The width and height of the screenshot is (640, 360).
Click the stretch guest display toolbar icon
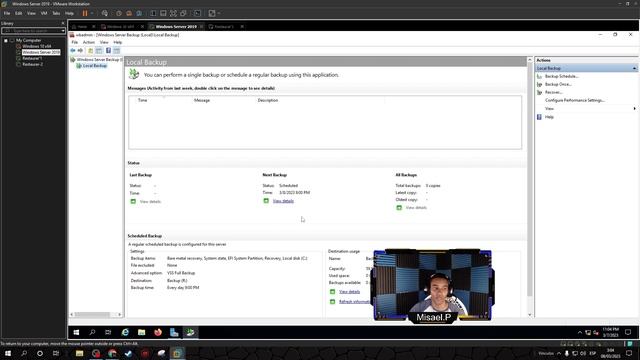212,13
